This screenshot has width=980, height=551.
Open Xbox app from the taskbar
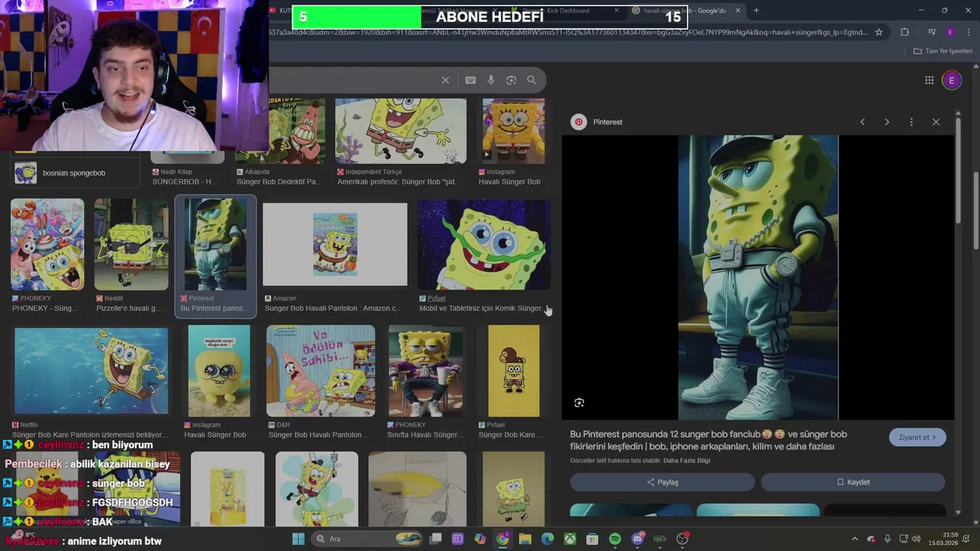coord(570,539)
